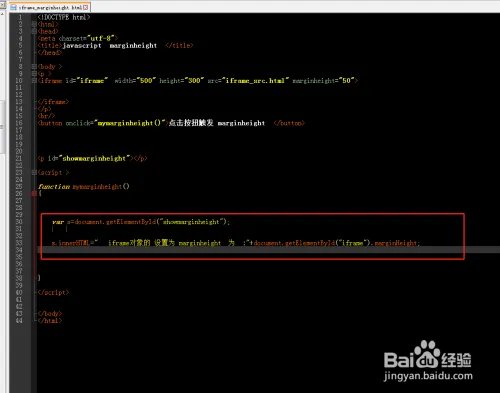Click the meta charset "utf-8" line
The width and height of the screenshot is (500, 393).
pyautogui.click(x=78, y=38)
